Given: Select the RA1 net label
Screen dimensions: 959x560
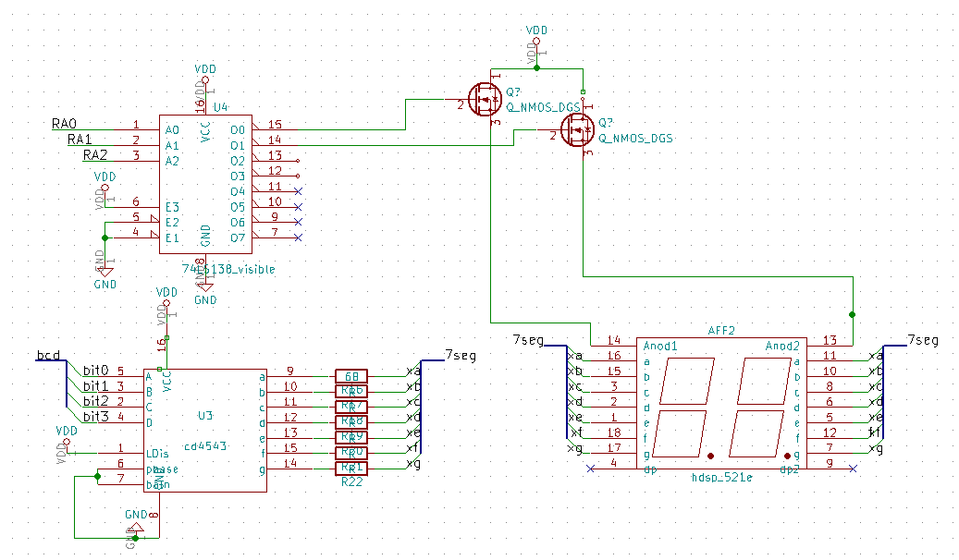Looking at the screenshot, I should [x=80, y=140].
